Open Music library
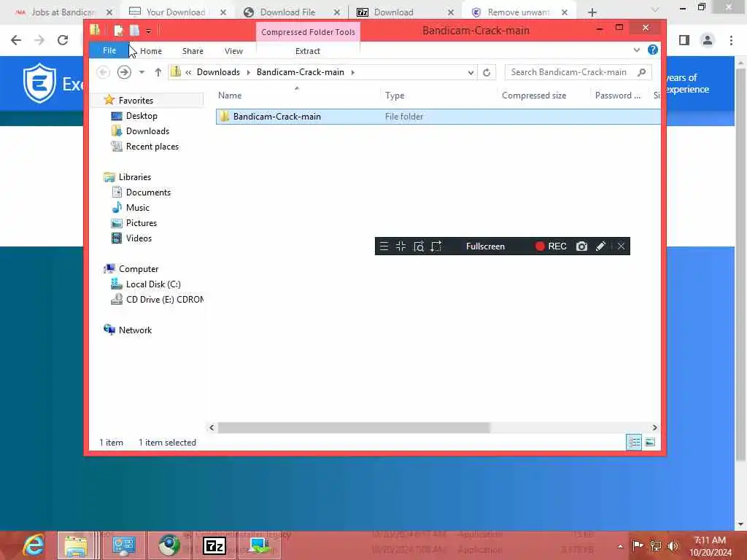Viewport: 747px width, 560px height. [x=138, y=208]
